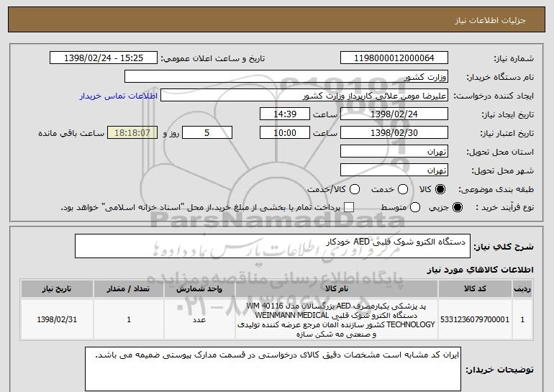Click the شماره نیاز label
Screen dimensions: 554x392
point(514,58)
